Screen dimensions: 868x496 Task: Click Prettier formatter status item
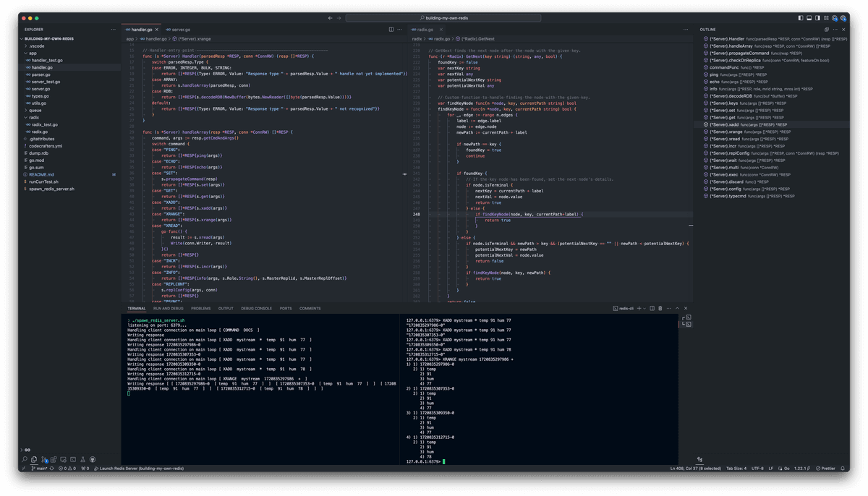[x=825, y=469]
